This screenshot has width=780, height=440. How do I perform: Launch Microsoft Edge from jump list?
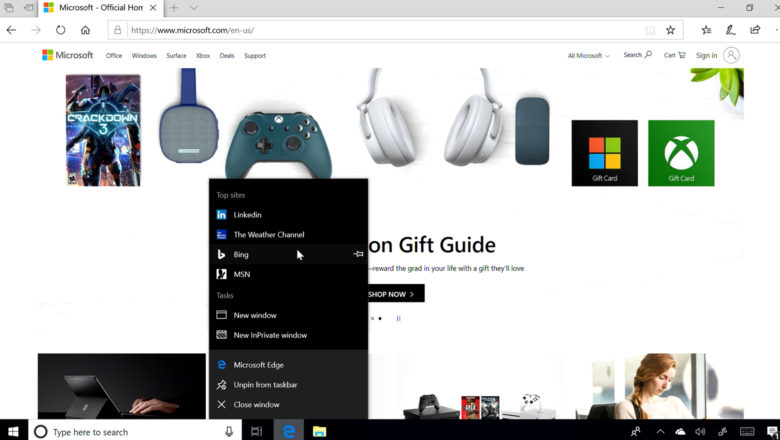(x=289, y=365)
